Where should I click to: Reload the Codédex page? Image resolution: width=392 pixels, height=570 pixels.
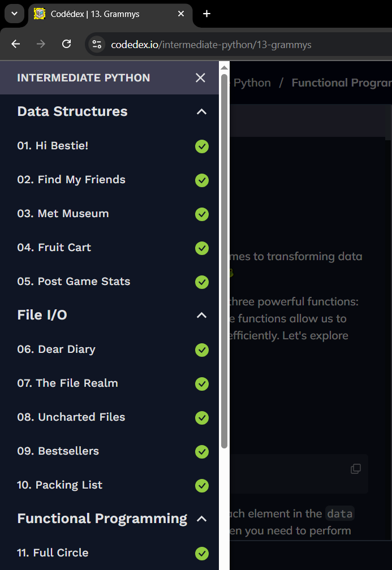[67, 44]
